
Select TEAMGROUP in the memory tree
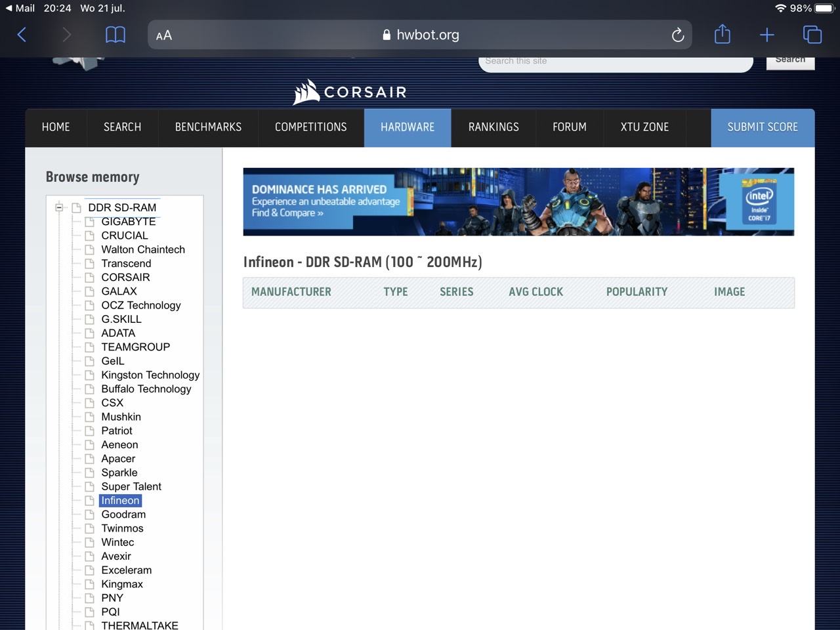click(x=136, y=347)
